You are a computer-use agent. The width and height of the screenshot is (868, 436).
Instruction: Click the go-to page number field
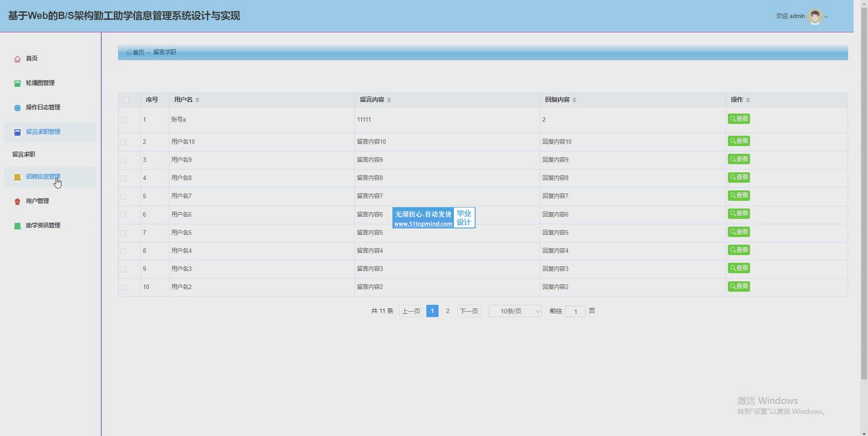tap(575, 312)
